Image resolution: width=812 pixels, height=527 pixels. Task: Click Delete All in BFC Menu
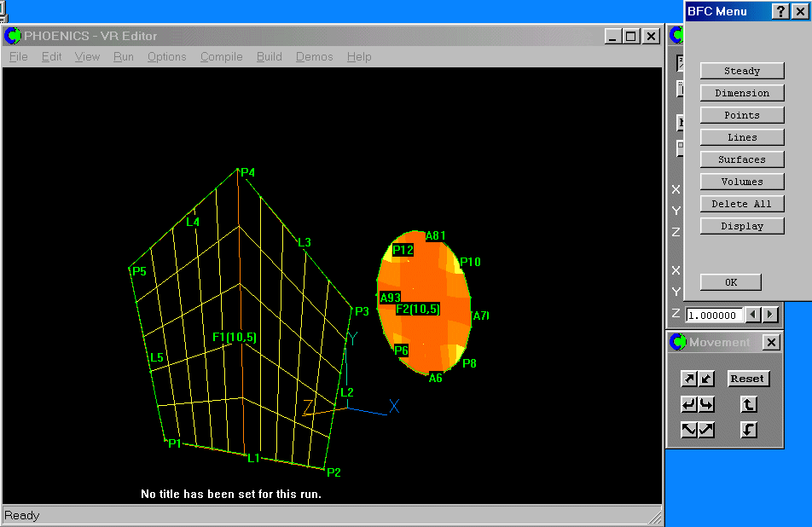[741, 203]
